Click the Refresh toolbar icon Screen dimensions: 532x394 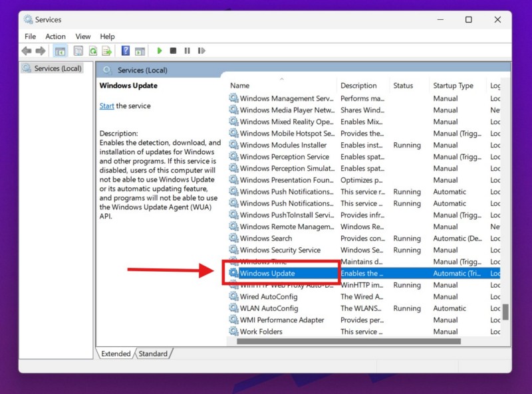(x=93, y=50)
